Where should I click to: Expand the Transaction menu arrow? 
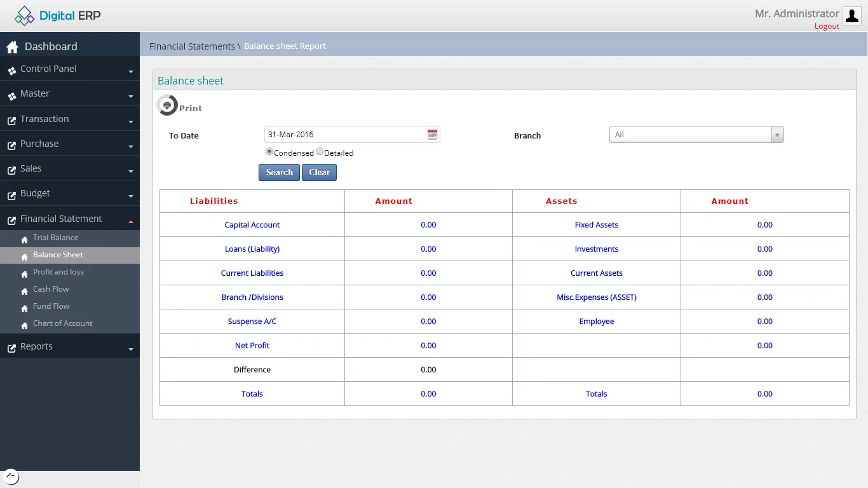pyautogui.click(x=131, y=122)
